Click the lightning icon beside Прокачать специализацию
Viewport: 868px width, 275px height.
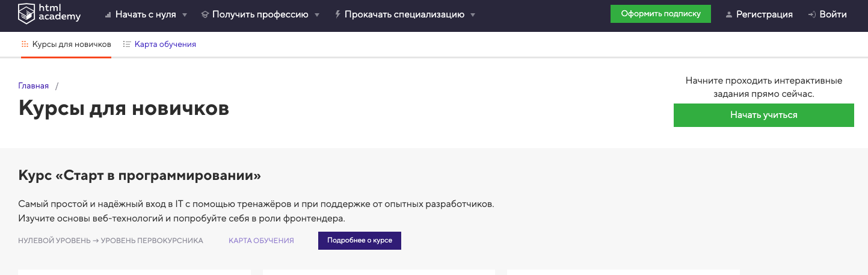coord(337,14)
